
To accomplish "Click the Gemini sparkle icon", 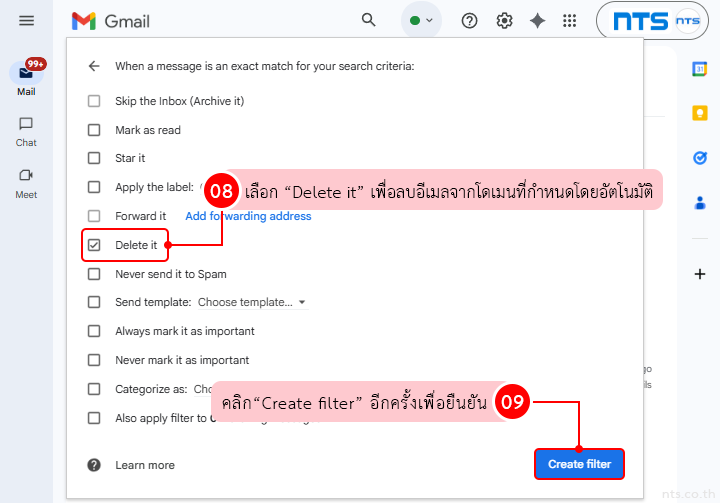I will click(x=537, y=21).
